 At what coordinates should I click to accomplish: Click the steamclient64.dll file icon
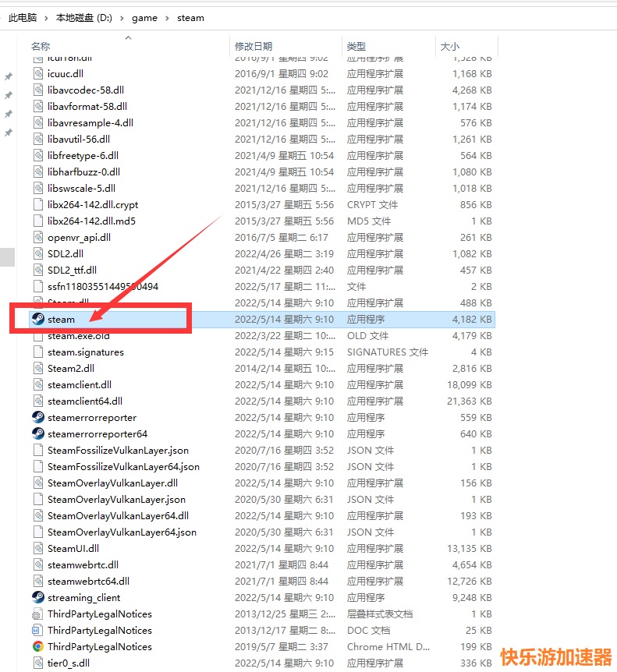click(x=38, y=401)
